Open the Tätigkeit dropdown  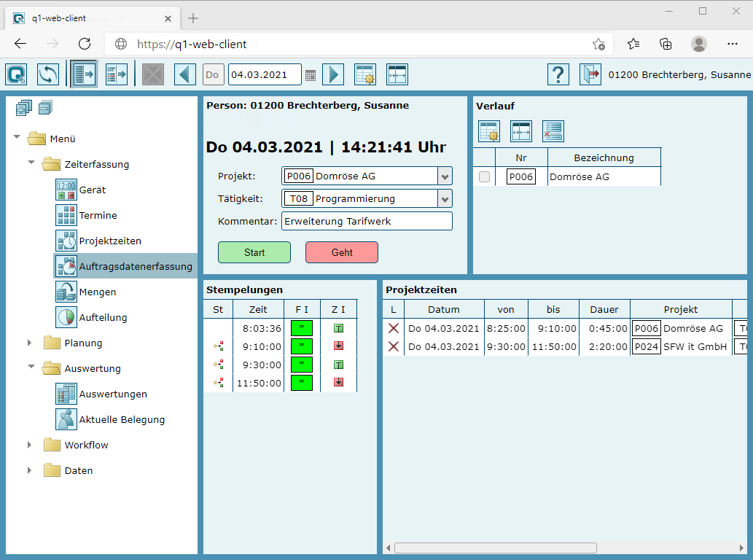click(445, 199)
